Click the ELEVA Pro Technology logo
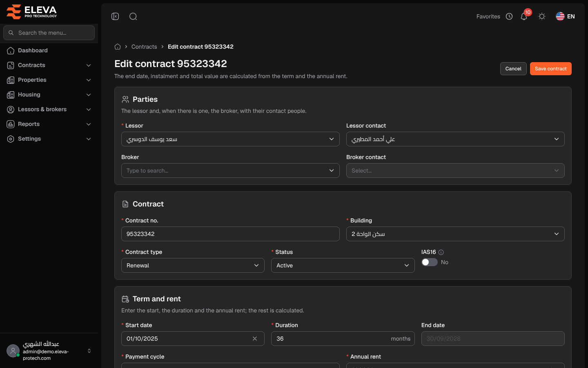The image size is (588, 368). [x=32, y=12]
